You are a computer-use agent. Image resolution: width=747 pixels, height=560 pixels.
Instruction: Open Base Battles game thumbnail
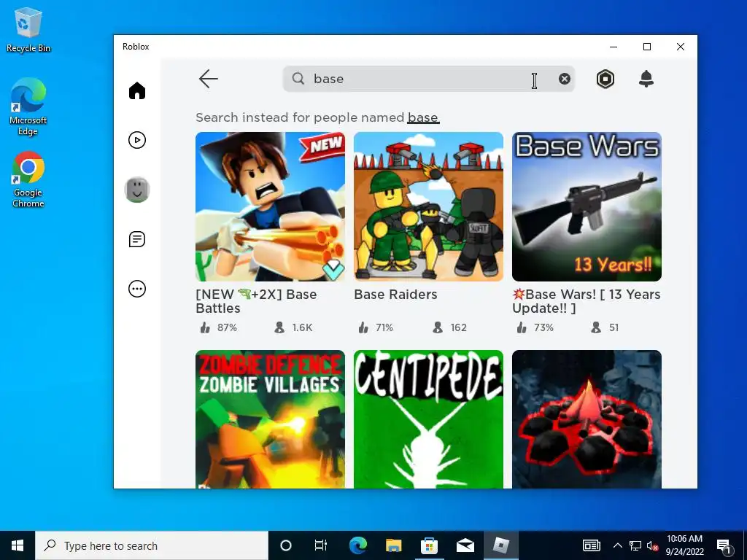pos(270,206)
